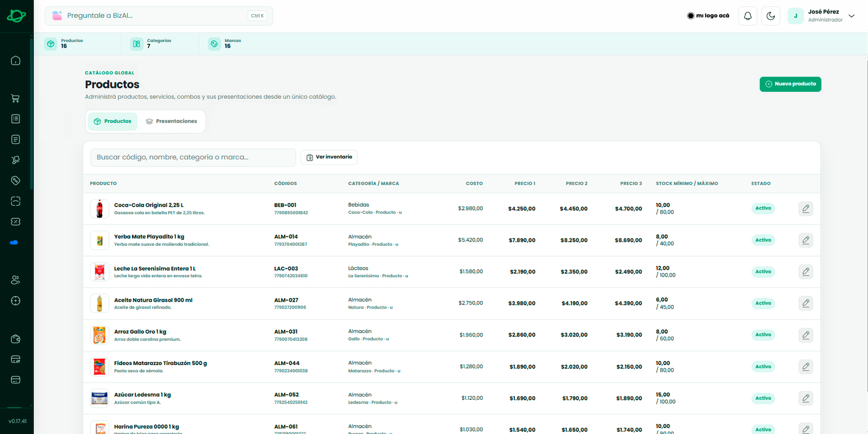Edit the Arroz Gallo Oro 1 kg product

point(806,335)
